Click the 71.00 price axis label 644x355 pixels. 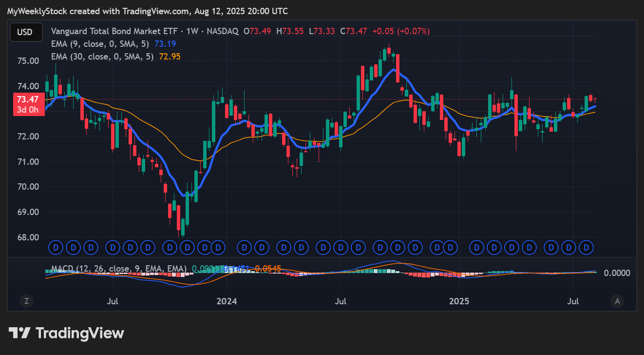pyautogui.click(x=28, y=162)
